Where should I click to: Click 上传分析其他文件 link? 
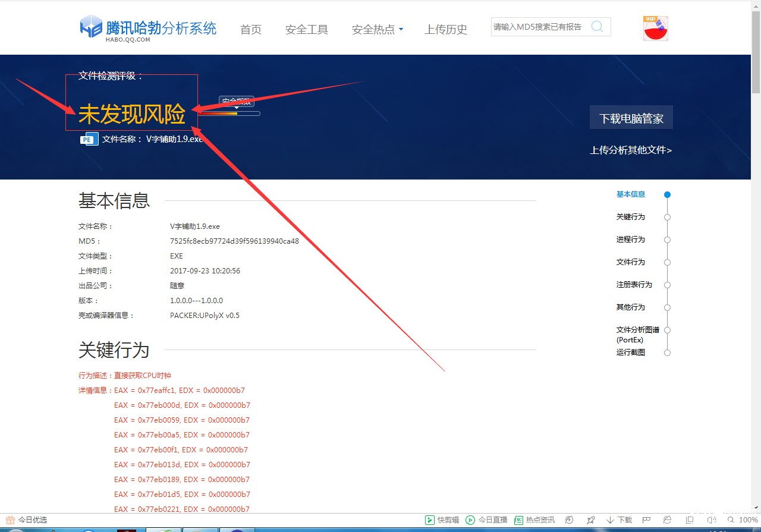pyautogui.click(x=630, y=150)
